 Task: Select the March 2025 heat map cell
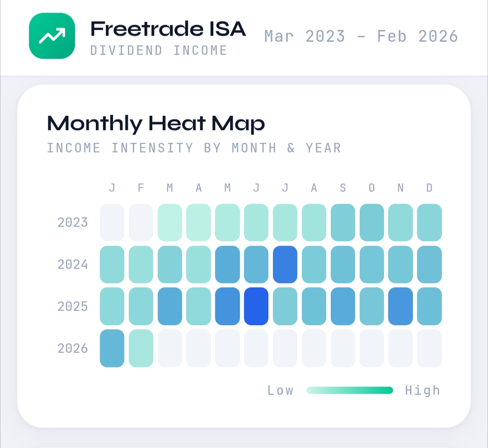click(170, 306)
